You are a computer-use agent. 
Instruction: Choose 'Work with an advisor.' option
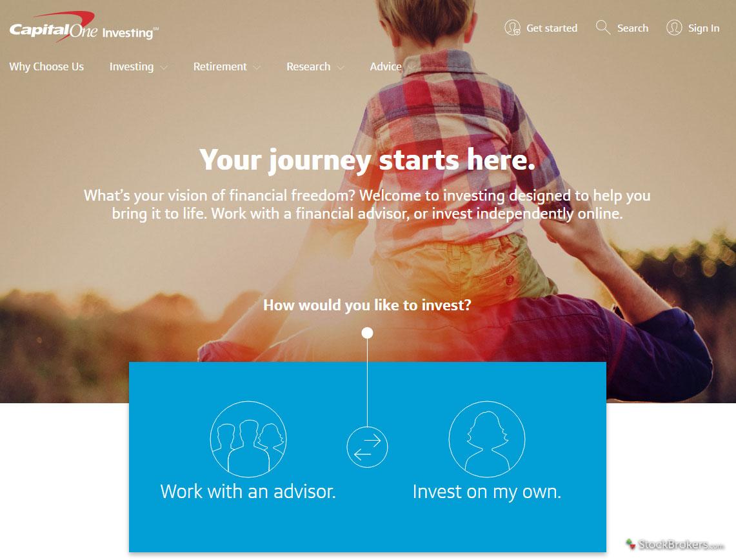248,492
